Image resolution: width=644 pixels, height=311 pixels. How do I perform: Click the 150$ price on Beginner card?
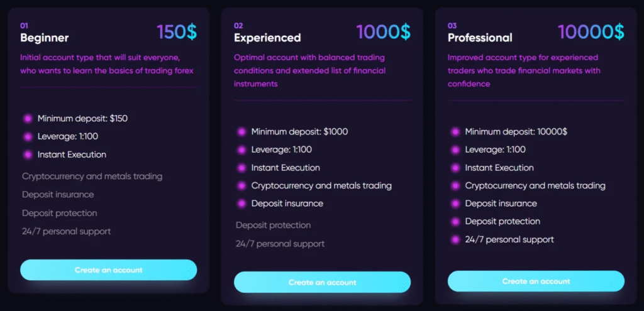tap(177, 32)
